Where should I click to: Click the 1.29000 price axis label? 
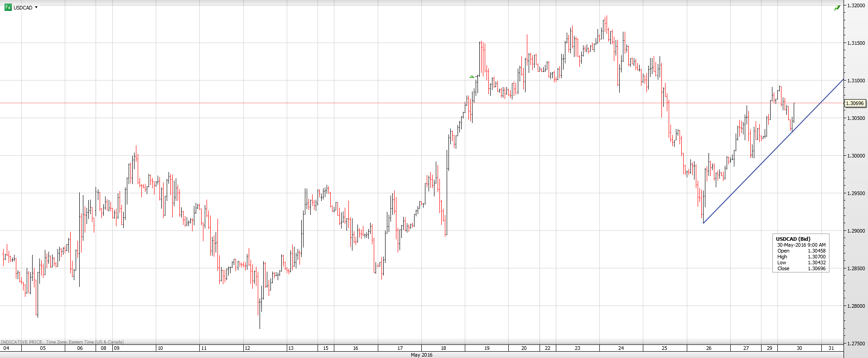click(x=856, y=231)
